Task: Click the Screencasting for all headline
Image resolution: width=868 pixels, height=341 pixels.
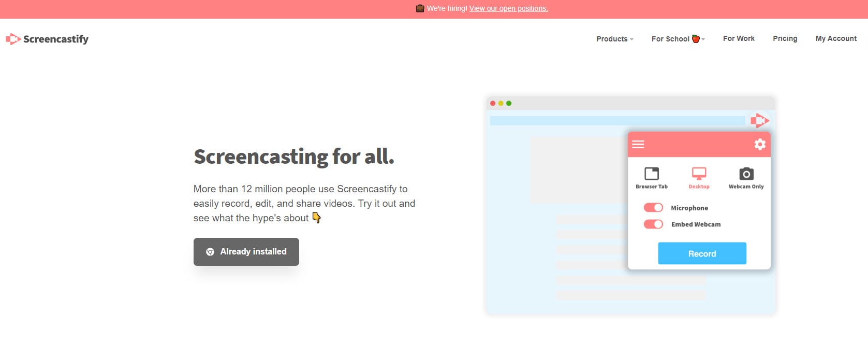Action: 294,157
